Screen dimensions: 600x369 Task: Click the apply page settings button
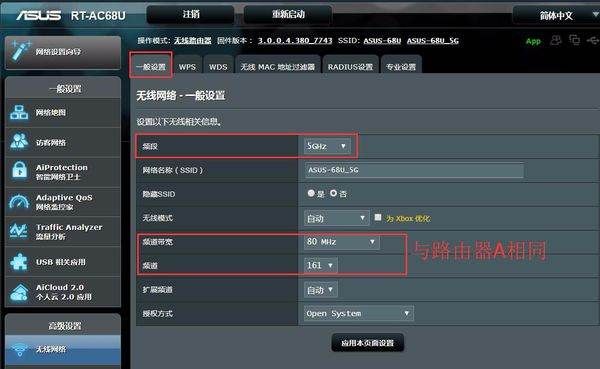[x=367, y=343]
